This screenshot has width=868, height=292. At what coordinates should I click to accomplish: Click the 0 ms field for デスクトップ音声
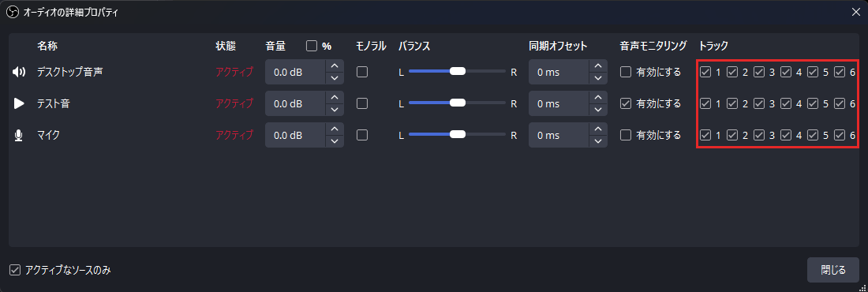pyautogui.click(x=559, y=72)
